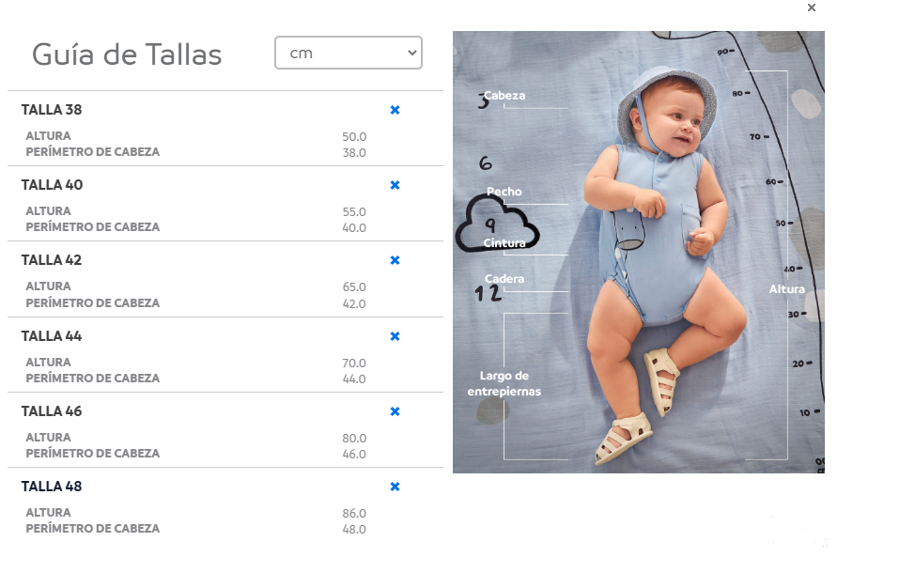Select the TALLA 38 heading
The width and height of the screenshot is (915, 588).
click(x=52, y=110)
